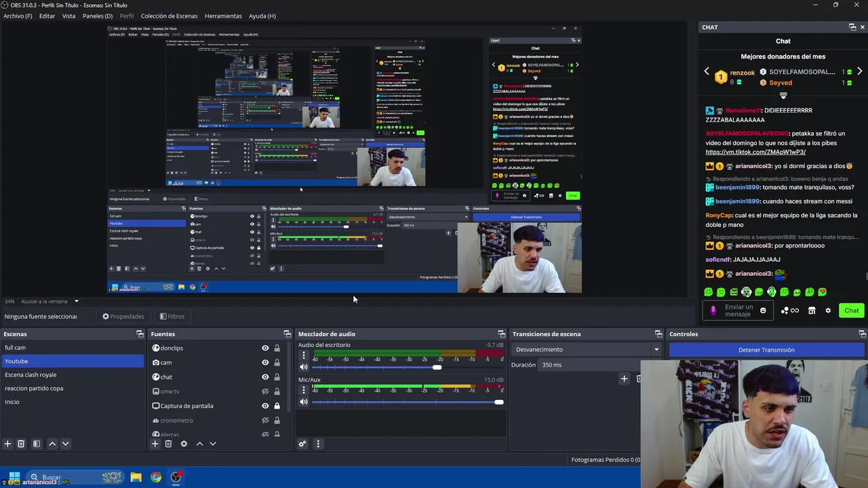868x488 pixels.
Task: Add scene transition plus button
Action: pyautogui.click(x=624, y=379)
